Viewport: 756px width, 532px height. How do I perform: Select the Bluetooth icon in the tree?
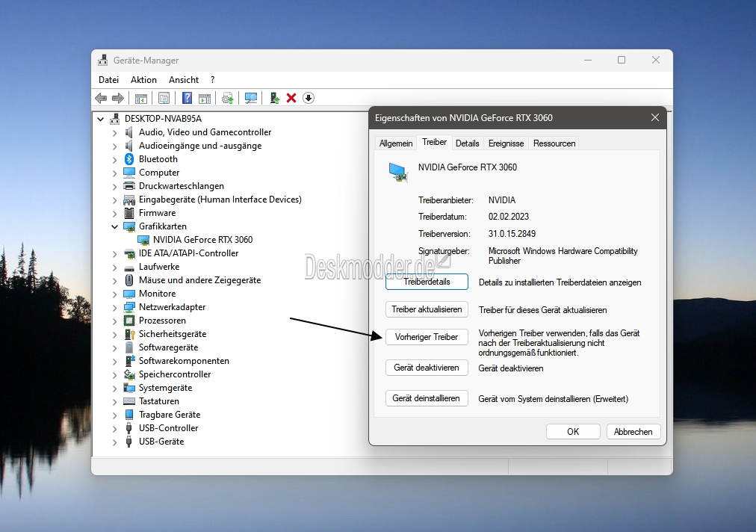point(129,159)
